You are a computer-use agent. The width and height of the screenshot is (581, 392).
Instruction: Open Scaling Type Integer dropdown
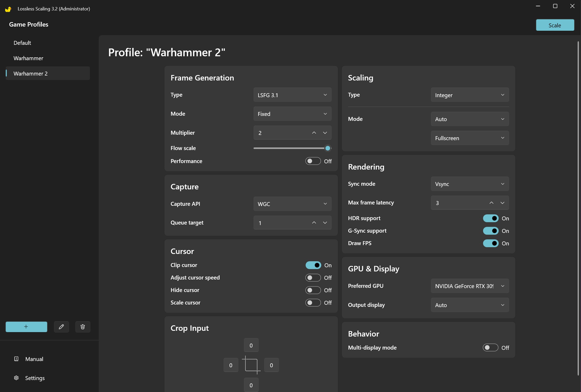470,95
